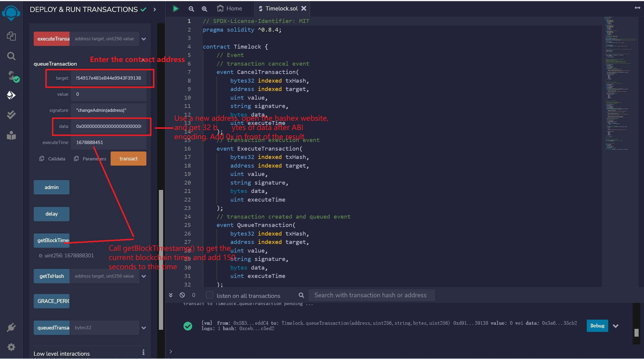Expand queuedTransactions input options
The height and width of the screenshot is (359, 644).
144,327
